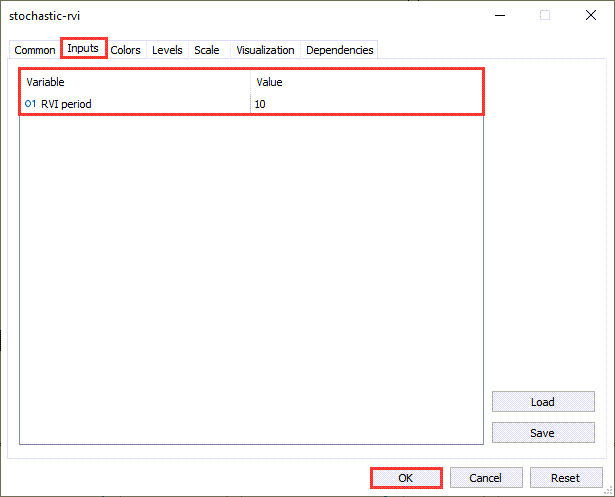
Task: Select the Inputs tab
Action: coord(83,48)
